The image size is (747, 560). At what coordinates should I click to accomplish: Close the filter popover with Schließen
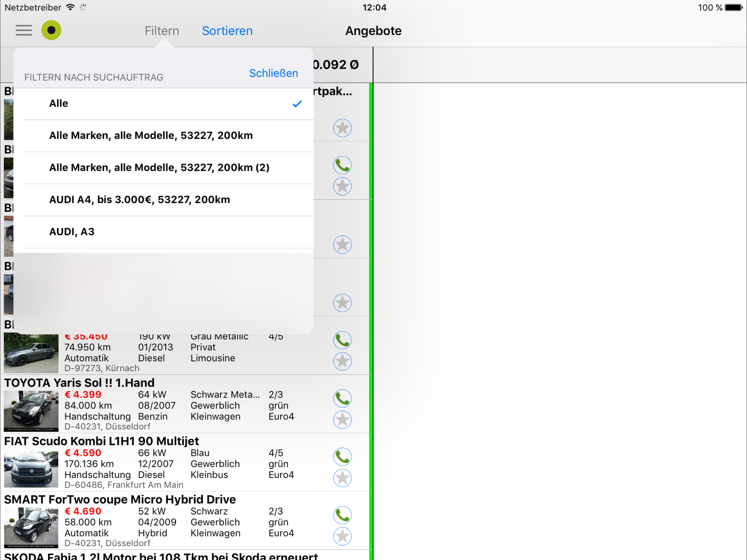pos(273,73)
